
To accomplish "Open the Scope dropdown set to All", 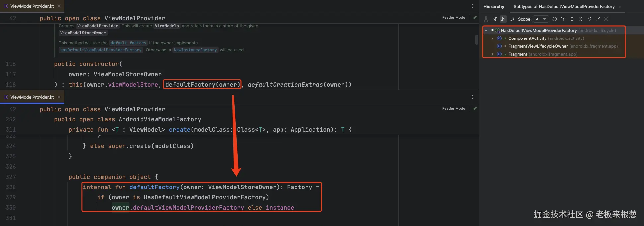I will click(x=541, y=19).
